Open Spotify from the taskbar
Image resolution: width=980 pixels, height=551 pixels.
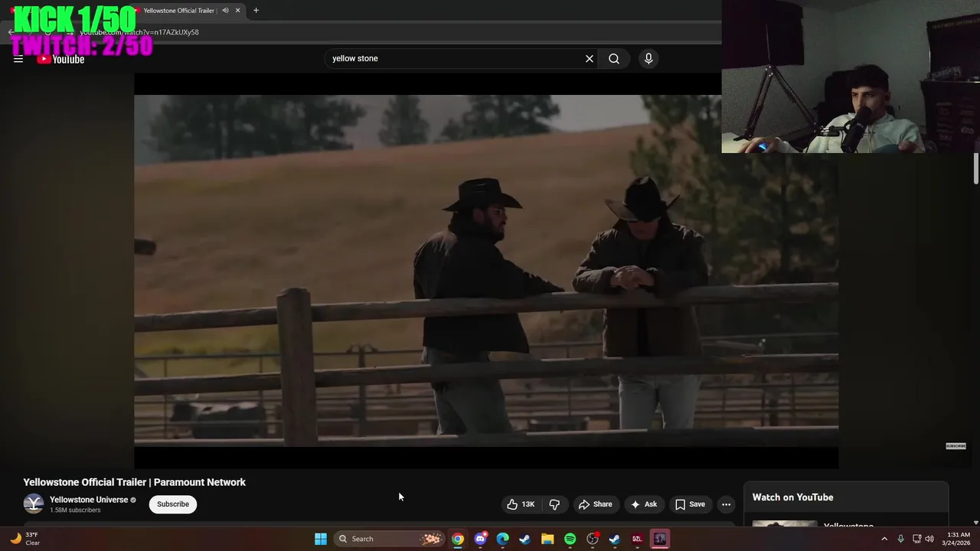[x=570, y=539]
